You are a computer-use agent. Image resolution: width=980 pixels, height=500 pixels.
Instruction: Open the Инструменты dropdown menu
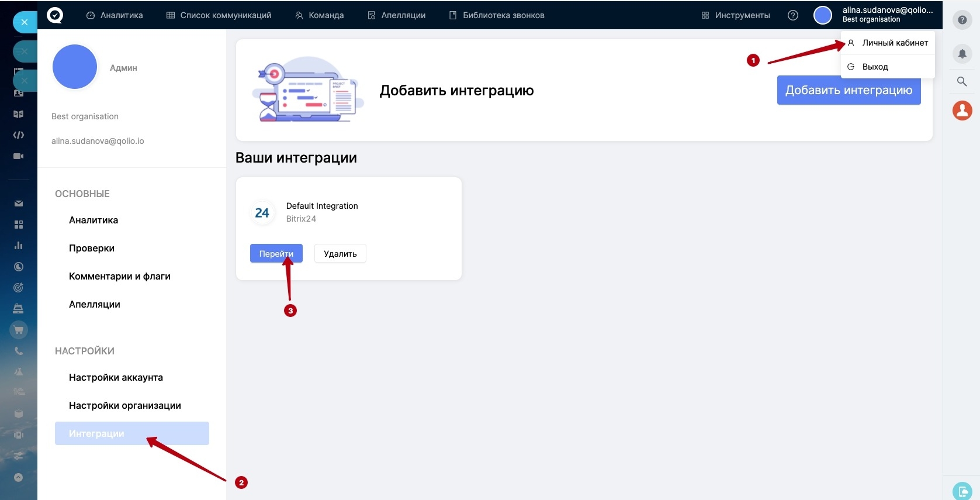pyautogui.click(x=736, y=15)
